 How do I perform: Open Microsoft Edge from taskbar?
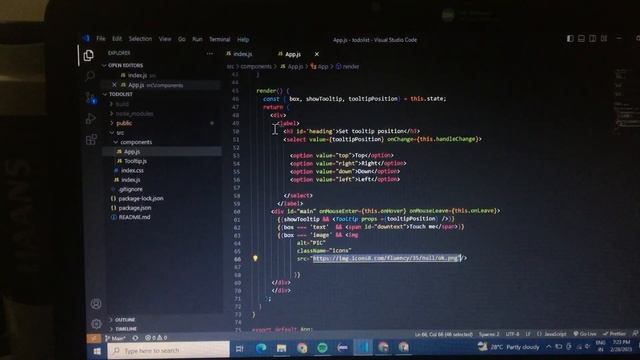260,348
